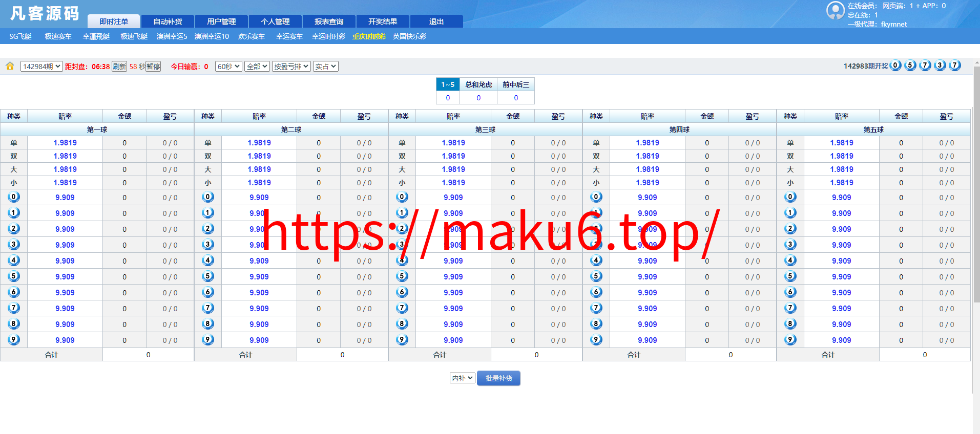View the 开奖结果 tab
The width and height of the screenshot is (980, 434).
pyautogui.click(x=383, y=21)
